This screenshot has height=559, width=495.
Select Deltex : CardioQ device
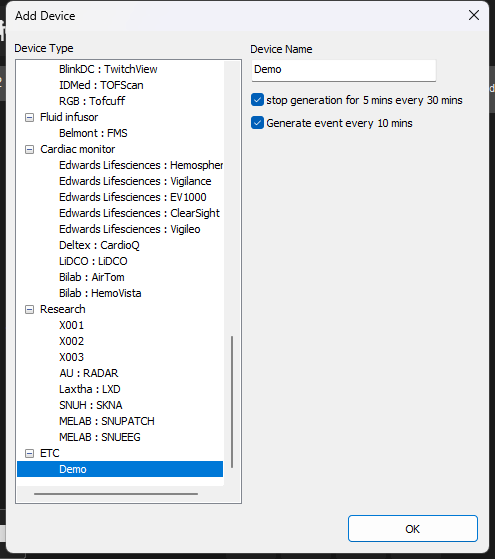99,245
